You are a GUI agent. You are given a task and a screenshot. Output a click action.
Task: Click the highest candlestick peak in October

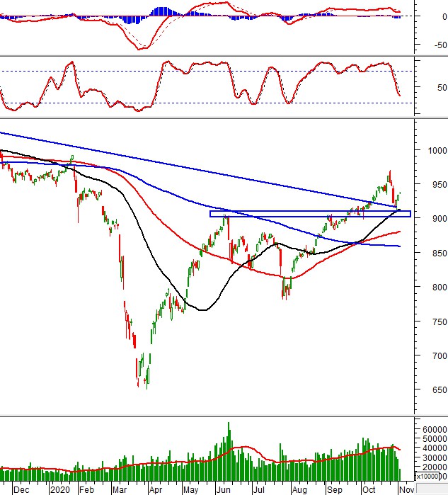390,174
